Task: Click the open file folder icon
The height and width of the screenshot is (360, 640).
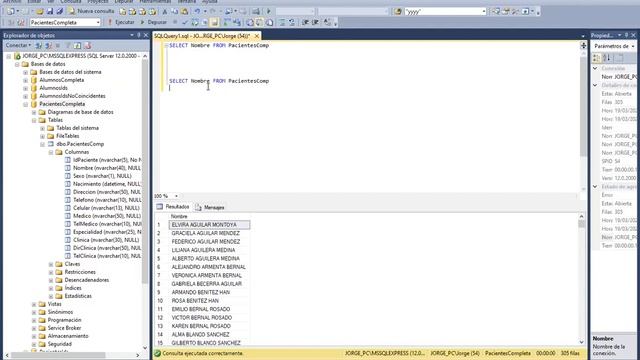Action: [40, 12]
